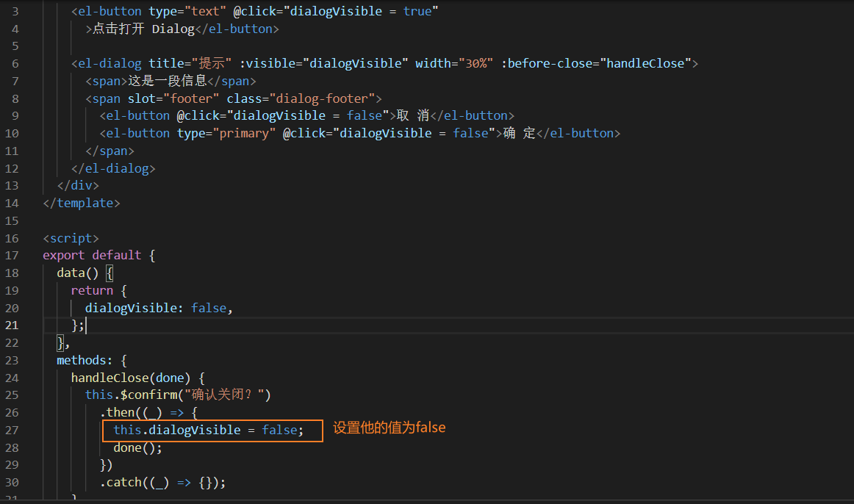This screenshot has width=854, height=504.
Task: Click the class="dialog-footer" attribute
Action: click(x=301, y=98)
